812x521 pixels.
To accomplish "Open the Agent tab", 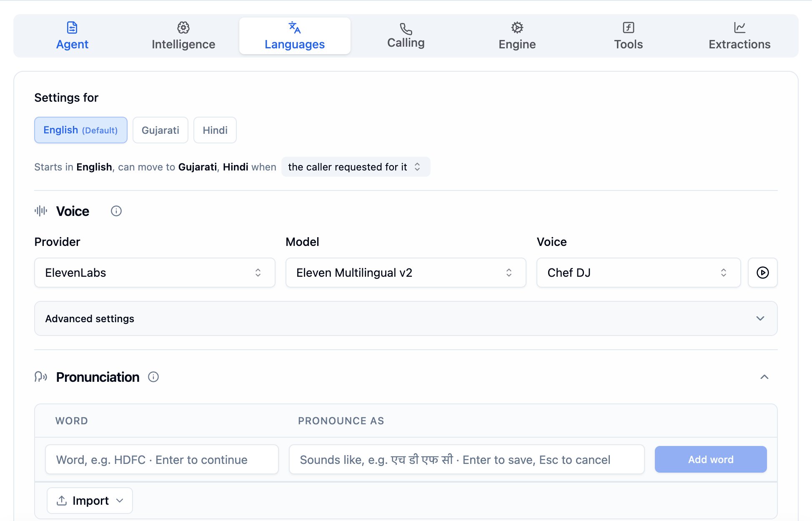I will pyautogui.click(x=72, y=36).
